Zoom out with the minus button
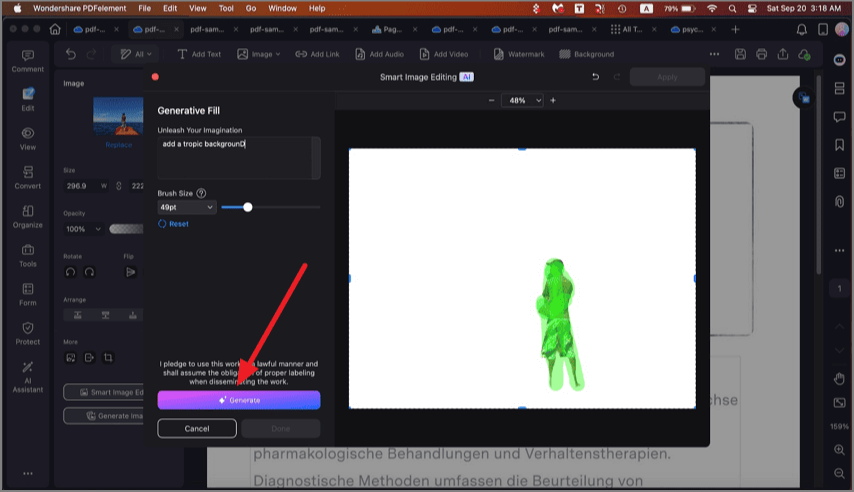 click(491, 100)
